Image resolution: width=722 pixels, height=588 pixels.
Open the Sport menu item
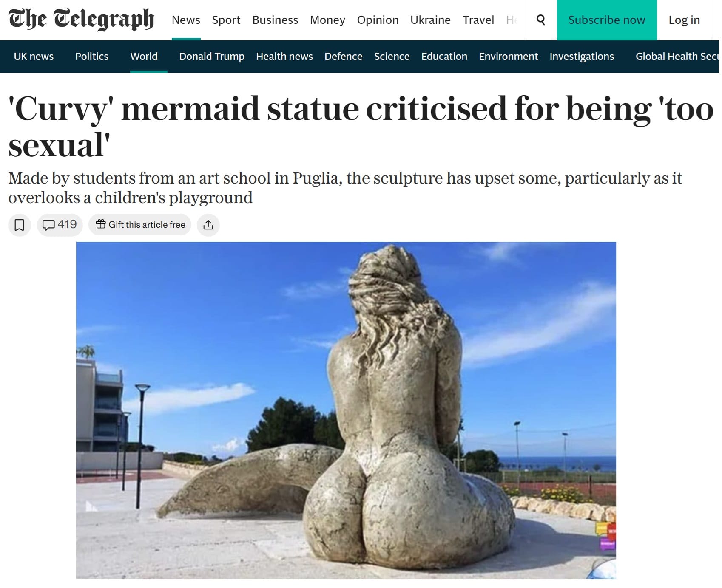[x=226, y=20]
